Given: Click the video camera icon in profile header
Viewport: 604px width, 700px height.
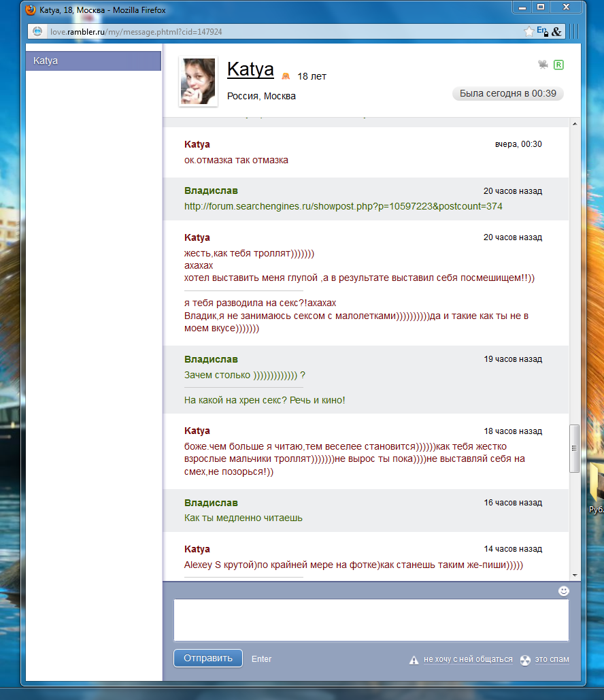Looking at the screenshot, I should [543, 65].
